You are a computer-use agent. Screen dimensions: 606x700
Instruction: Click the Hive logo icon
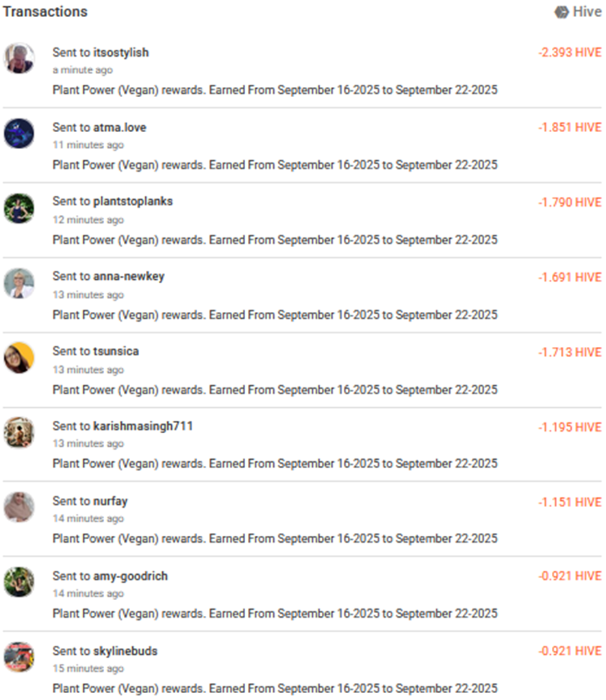pos(561,12)
